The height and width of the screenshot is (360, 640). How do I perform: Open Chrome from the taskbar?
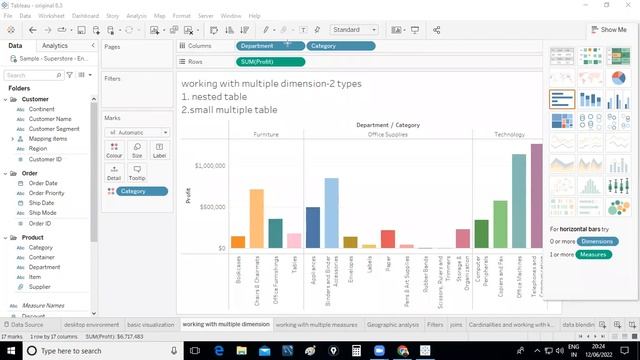402,351
